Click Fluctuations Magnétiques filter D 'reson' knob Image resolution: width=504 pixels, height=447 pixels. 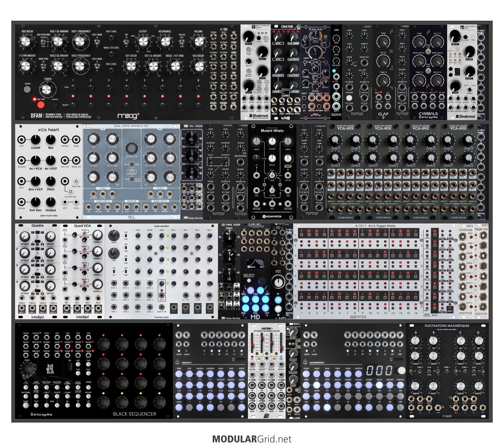pyautogui.click(x=478, y=356)
